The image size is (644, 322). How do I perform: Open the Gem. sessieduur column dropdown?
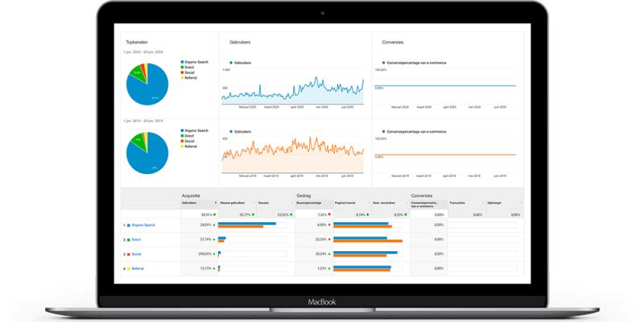(x=407, y=203)
